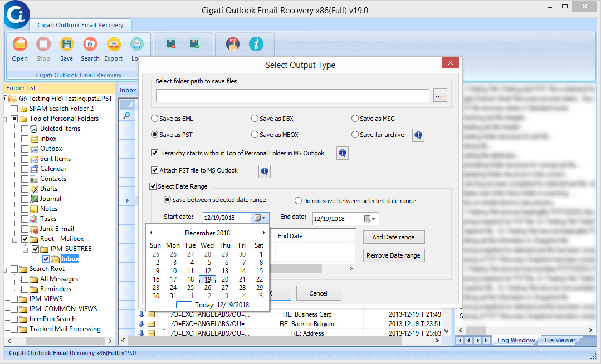The width and height of the screenshot is (601, 364).
Task: Click the Search toolbar icon
Action: click(90, 45)
